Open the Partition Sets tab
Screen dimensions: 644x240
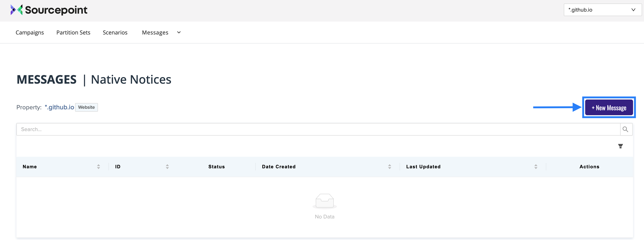coord(73,32)
